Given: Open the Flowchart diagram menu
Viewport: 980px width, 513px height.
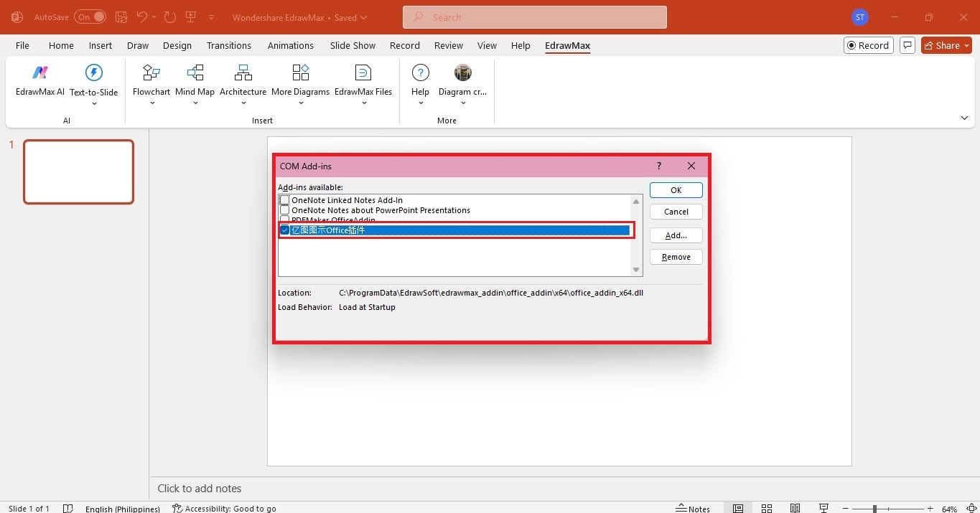Looking at the screenshot, I should click(x=151, y=85).
